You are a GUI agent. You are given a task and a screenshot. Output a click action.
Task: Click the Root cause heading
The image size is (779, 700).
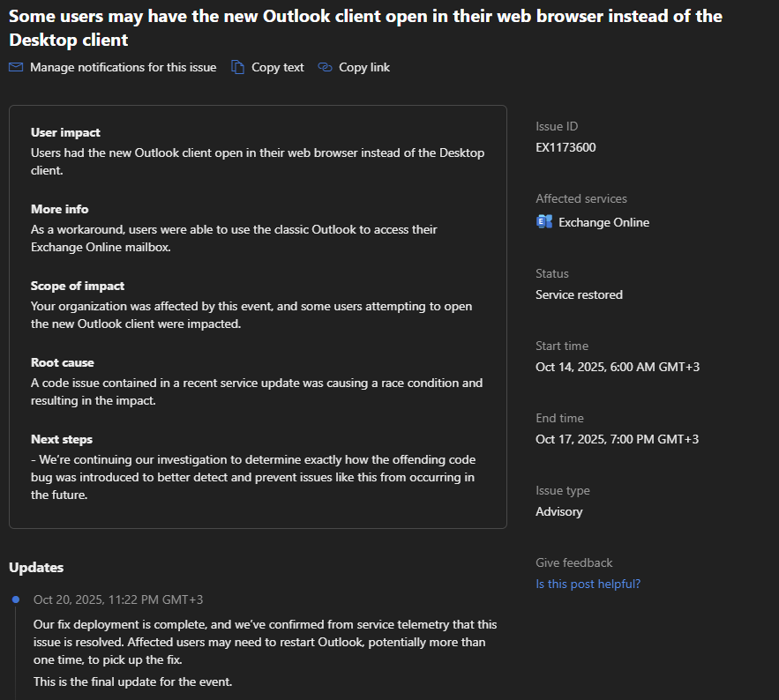pyautogui.click(x=63, y=362)
